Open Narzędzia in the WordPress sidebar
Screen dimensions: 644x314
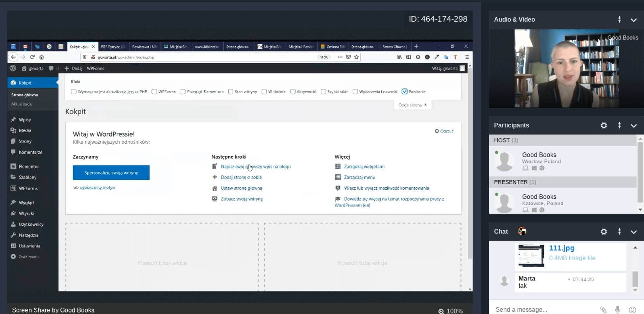[x=28, y=235]
